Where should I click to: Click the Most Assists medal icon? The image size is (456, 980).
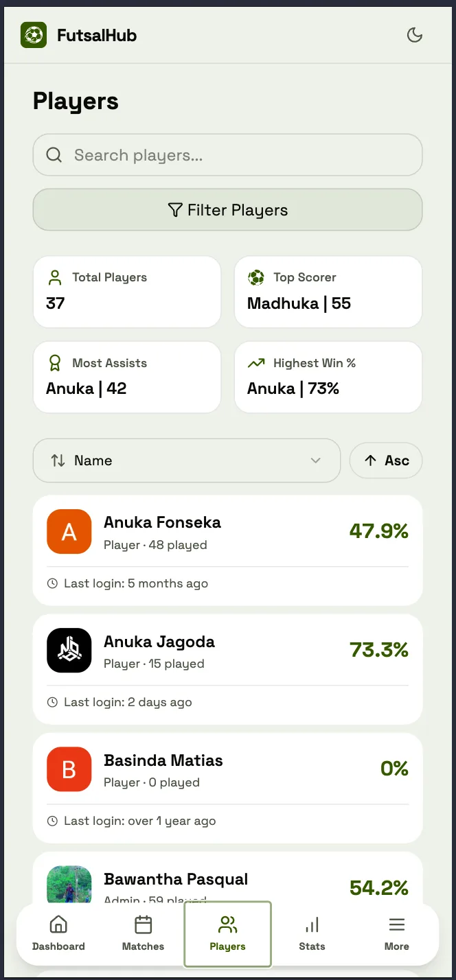pyautogui.click(x=55, y=363)
